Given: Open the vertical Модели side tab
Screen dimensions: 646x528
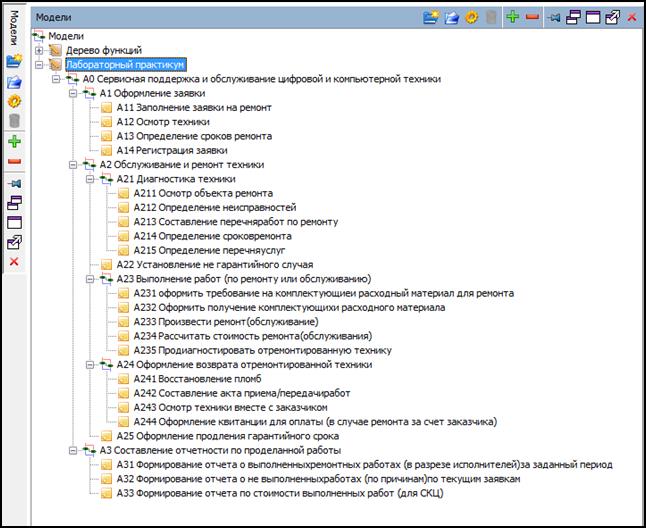Looking at the screenshot, I should coord(14,28).
